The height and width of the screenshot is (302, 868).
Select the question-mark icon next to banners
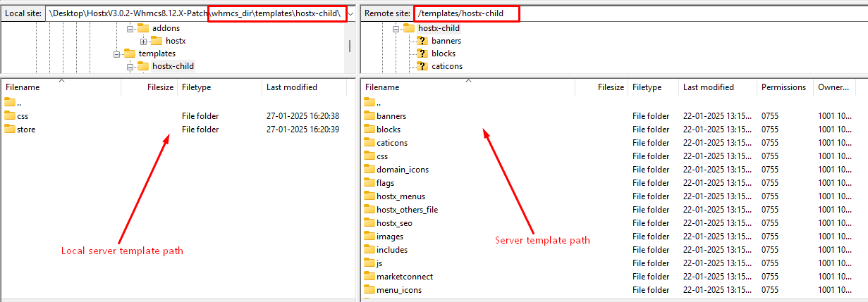[422, 41]
